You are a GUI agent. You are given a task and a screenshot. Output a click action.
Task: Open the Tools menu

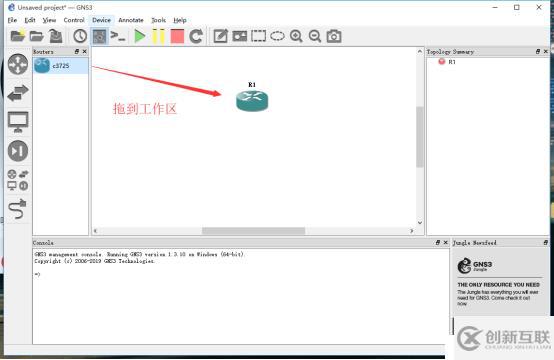[159, 20]
